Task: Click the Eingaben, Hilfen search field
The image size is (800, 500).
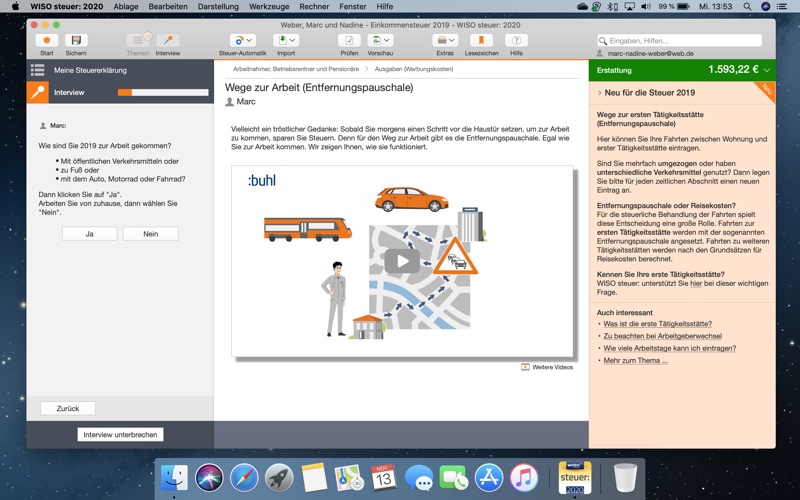Action: pyautogui.click(x=680, y=40)
